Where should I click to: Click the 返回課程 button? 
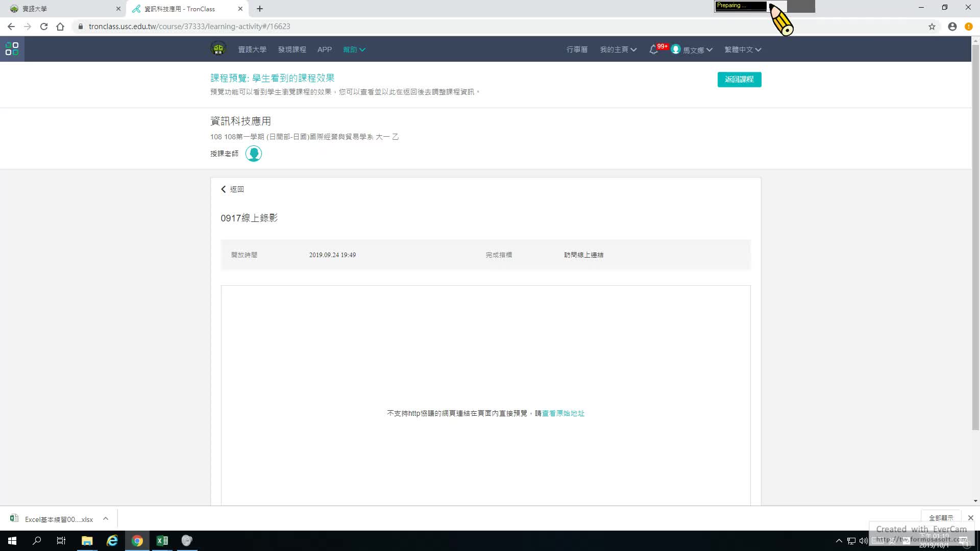click(739, 79)
